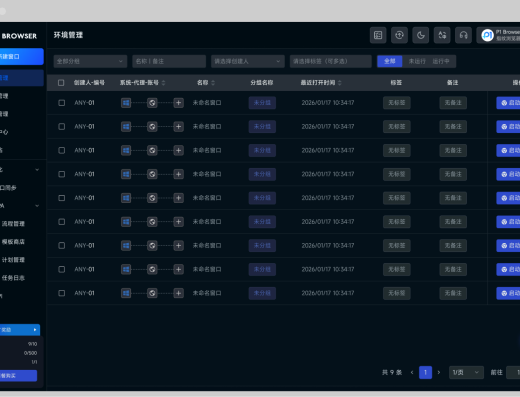The image size is (520, 397).
Task: Click page number 1 in pagination
Action: click(x=425, y=372)
